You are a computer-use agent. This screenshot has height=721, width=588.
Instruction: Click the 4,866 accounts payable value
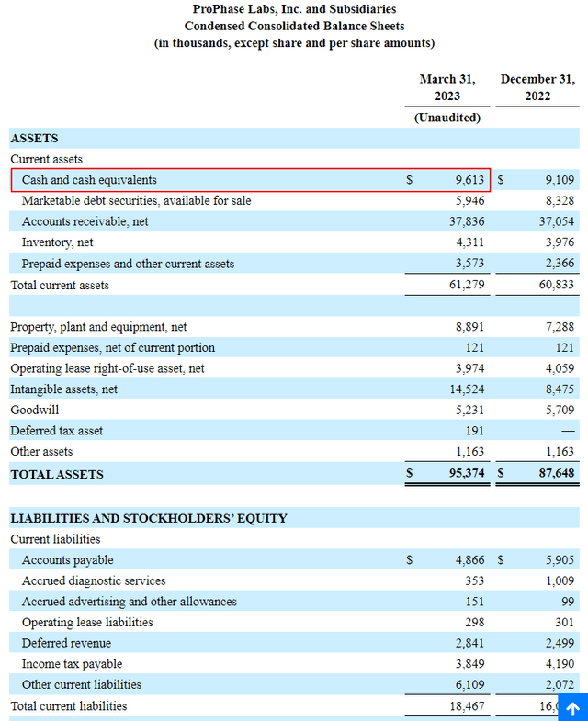[469, 560]
